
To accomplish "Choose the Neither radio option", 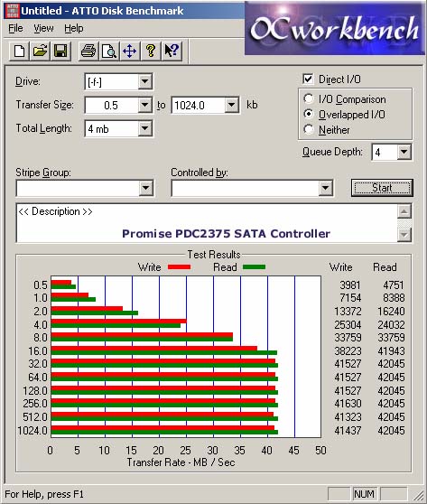I will [x=309, y=129].
